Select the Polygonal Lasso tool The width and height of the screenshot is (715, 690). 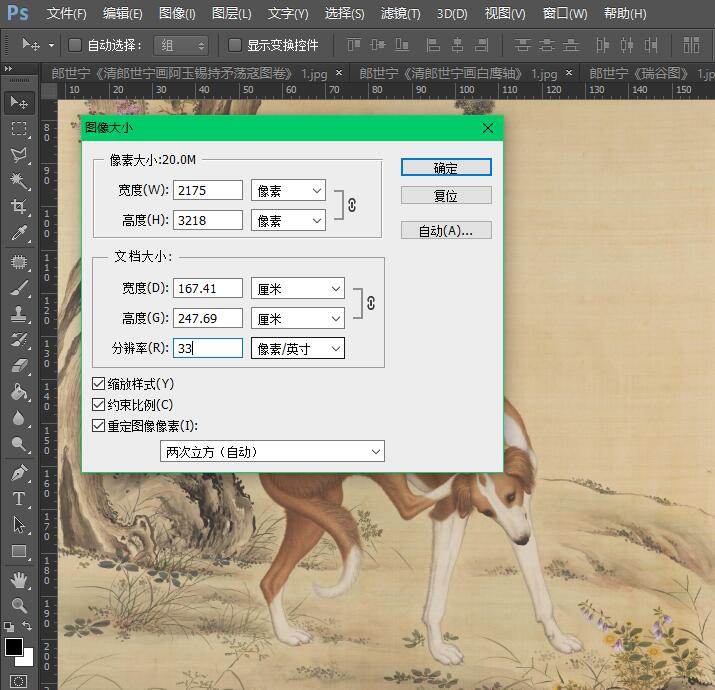click(19, 155)
